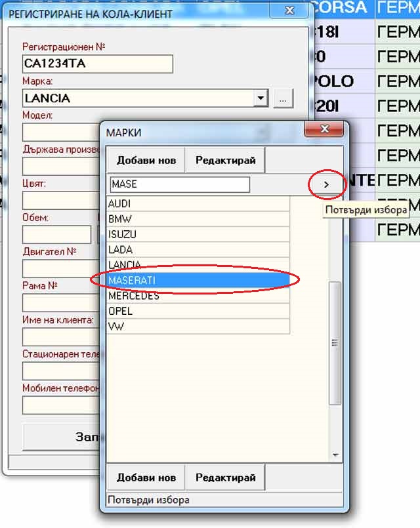
Task: Click the Стационарен телефон field
Action: (x=61, y=371)
